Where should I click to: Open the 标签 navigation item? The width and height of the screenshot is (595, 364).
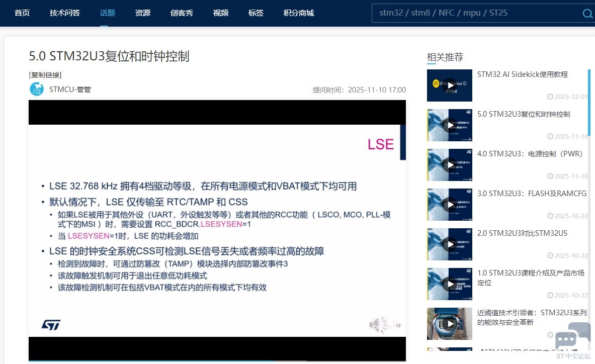pyautogui.click(x=256, y=13)
